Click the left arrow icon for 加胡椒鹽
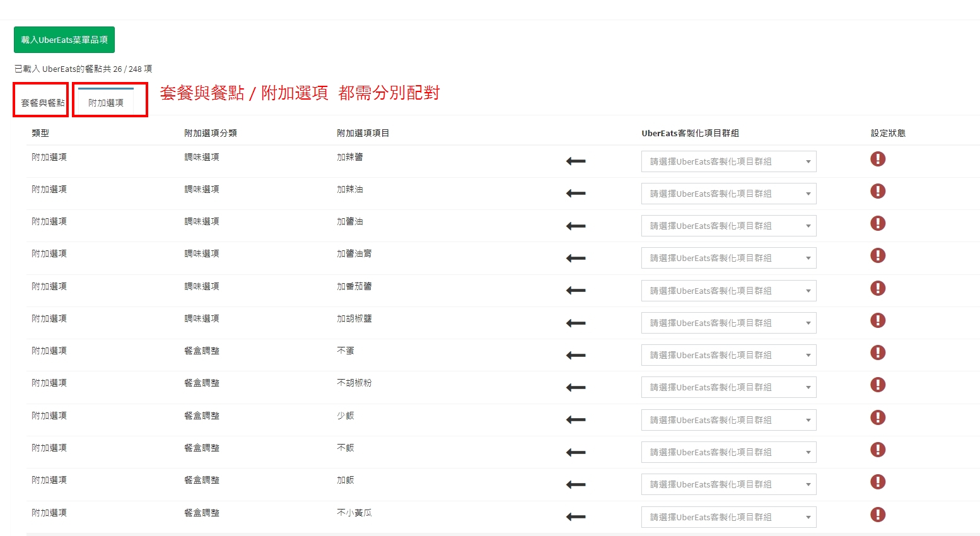980x536 pixels. pos(576,323)
